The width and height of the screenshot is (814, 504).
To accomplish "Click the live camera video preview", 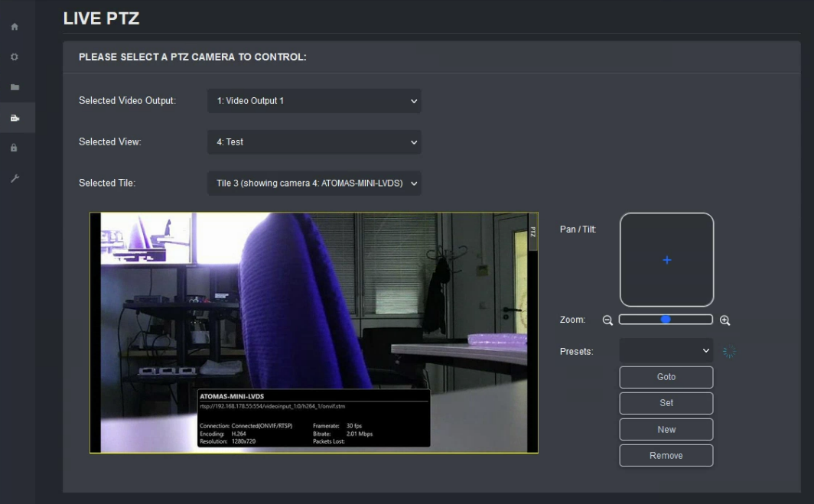I will 314,332.
